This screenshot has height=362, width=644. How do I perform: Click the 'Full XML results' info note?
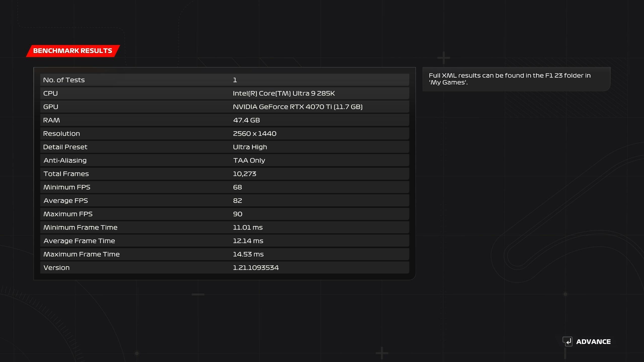(x=516, y=79)
